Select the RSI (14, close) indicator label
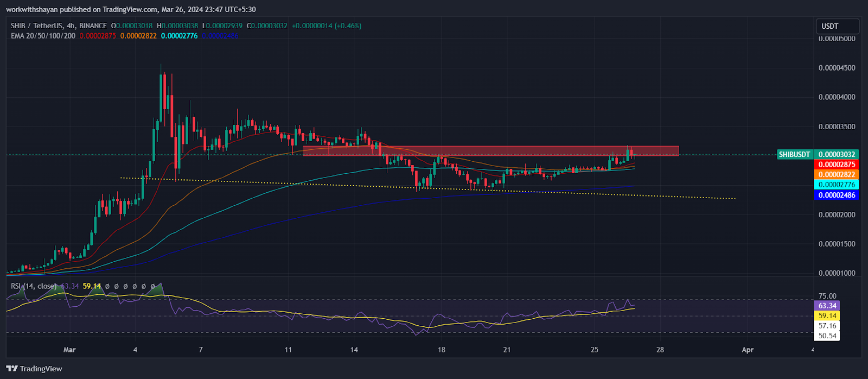 (34, 286)
